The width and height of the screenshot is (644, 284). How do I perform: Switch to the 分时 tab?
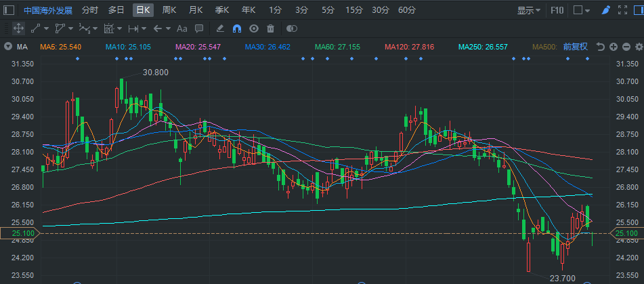90,10
